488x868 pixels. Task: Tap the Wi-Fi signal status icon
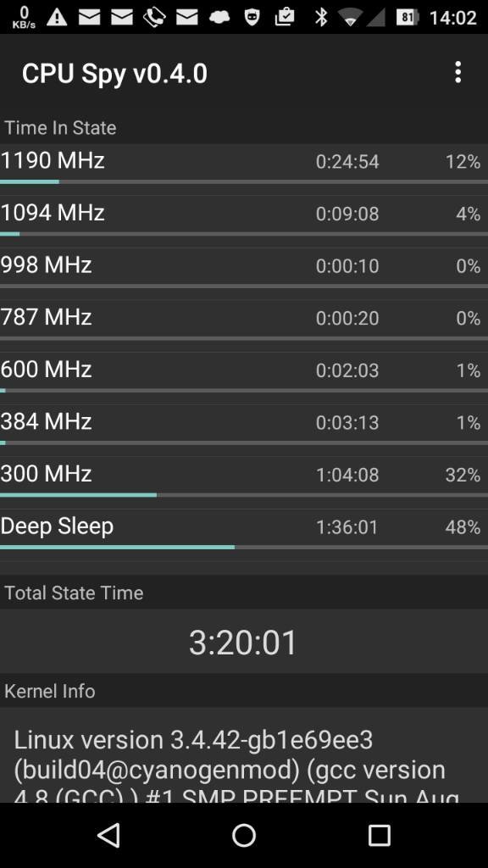pos(350,17)
